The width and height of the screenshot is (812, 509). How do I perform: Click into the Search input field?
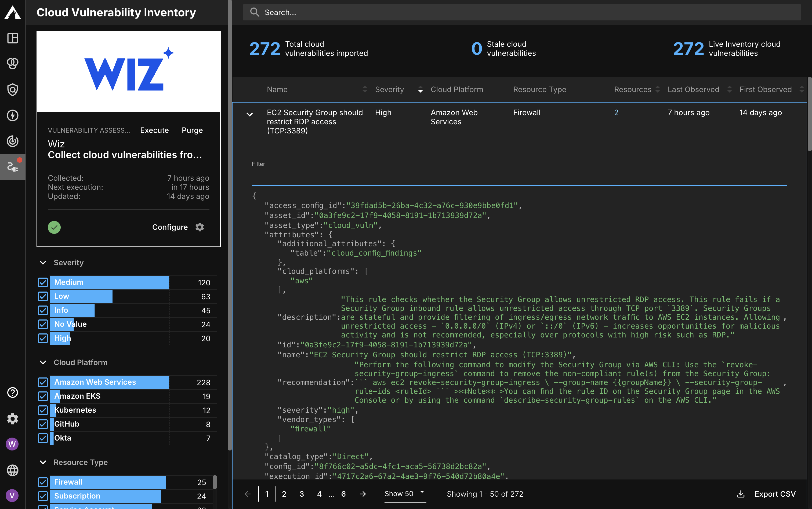(522, 12)
